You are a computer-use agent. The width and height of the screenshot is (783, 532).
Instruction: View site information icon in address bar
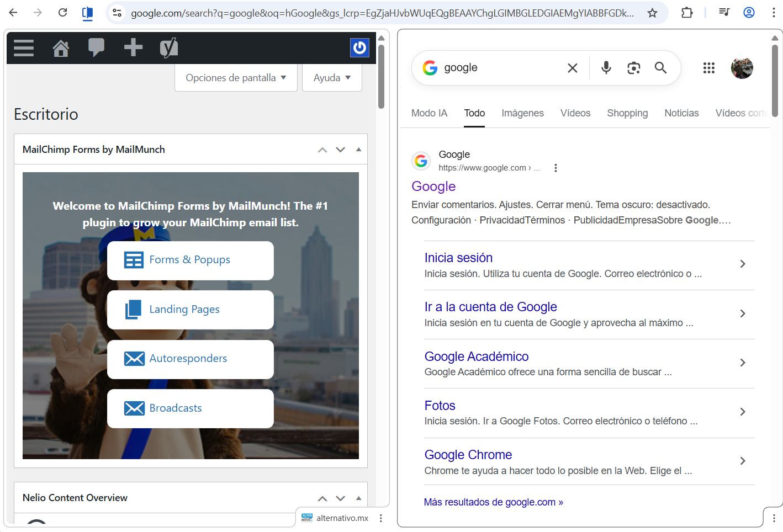pyautogui.click(x=117, y=13)
